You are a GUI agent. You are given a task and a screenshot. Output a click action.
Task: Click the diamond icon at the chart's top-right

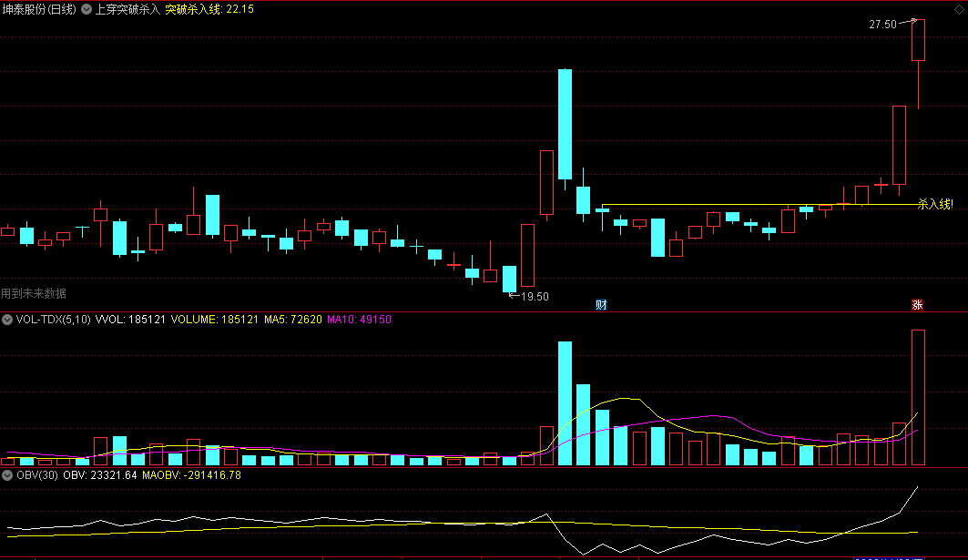[959, 9]
